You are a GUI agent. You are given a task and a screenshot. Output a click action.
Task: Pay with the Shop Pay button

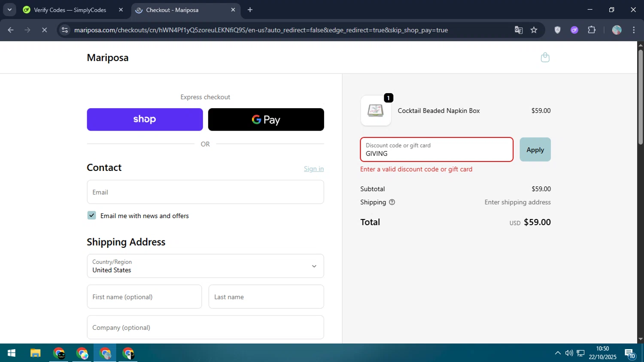145,119
